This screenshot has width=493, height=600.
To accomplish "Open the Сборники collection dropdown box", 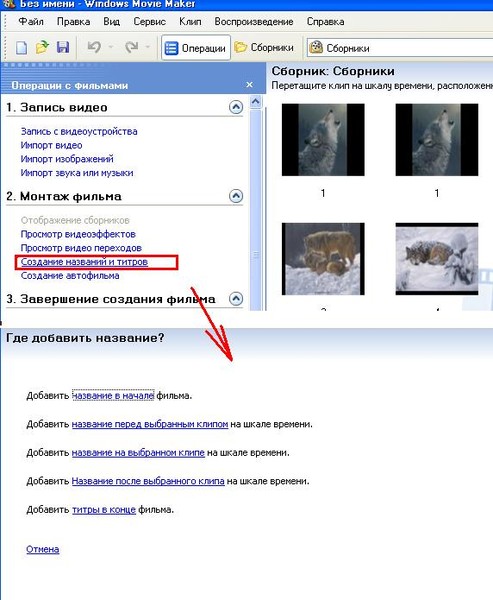I will coord(400,48).
